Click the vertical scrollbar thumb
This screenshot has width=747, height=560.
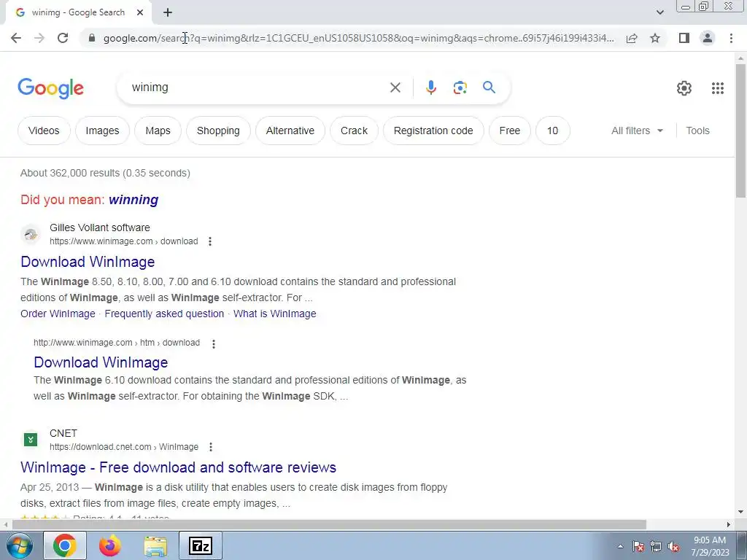coord(741,130)
